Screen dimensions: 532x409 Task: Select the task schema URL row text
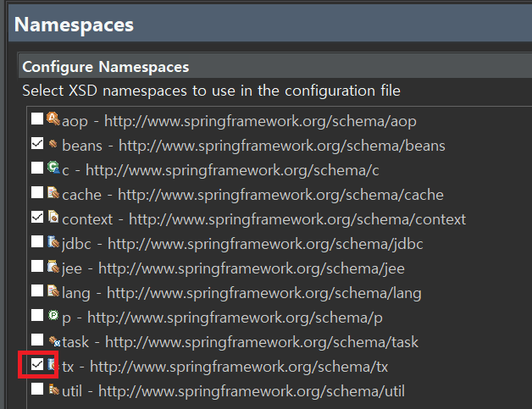[241, 342]
